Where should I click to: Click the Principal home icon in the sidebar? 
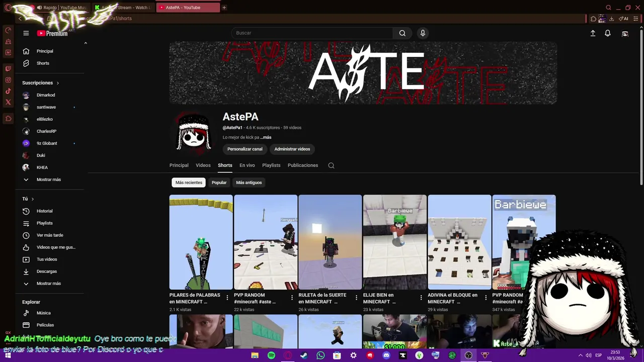26,51
